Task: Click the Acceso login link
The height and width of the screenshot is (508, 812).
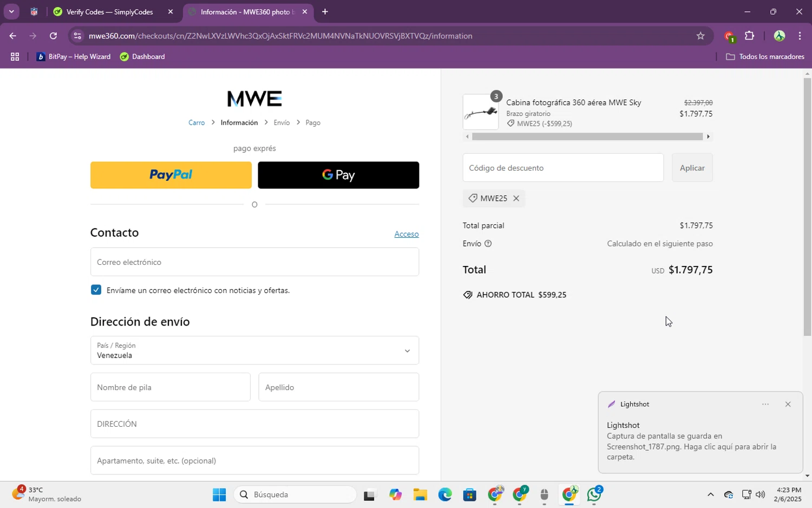Action: (407, 234)
